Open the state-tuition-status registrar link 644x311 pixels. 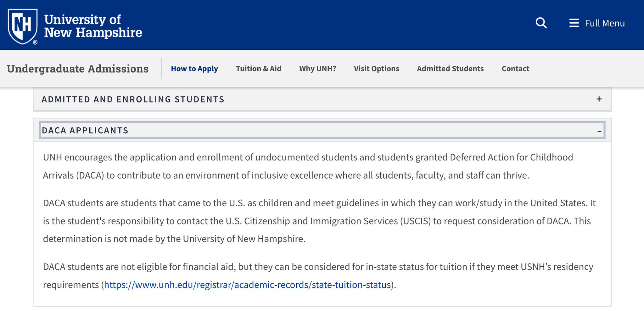247,285
